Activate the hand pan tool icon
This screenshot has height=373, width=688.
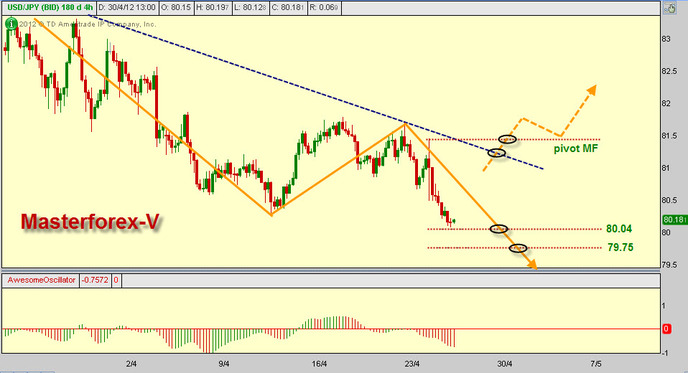(x=670, y=8)
